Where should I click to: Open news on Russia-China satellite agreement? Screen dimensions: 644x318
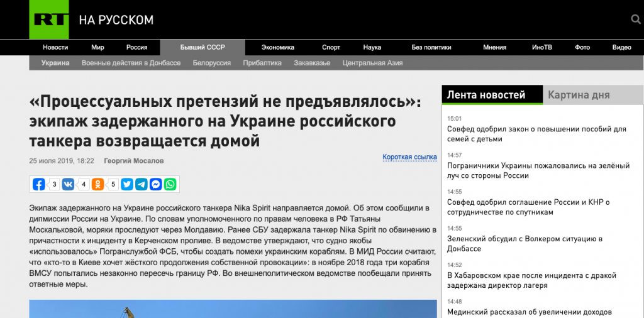pos(528,207)
